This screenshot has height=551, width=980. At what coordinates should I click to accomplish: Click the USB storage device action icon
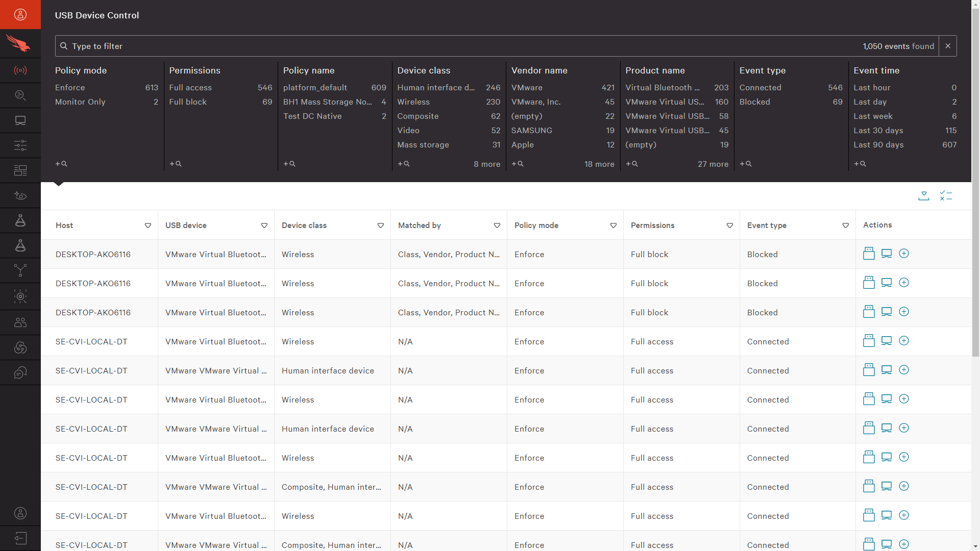[x=868, y=254]
